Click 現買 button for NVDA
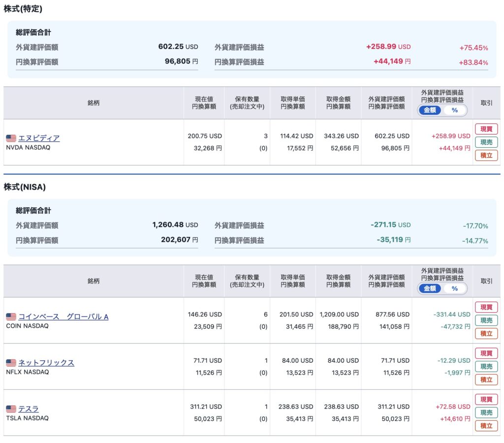 click(486, 129)
